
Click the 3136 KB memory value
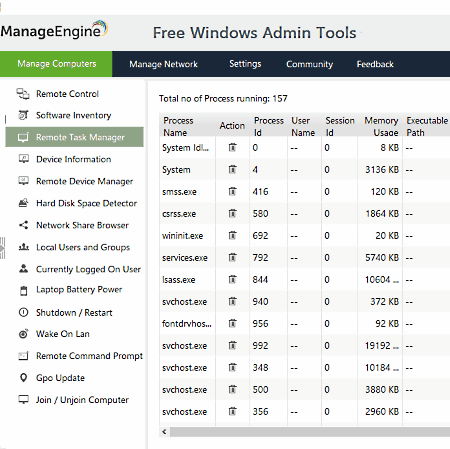(x=382, y=170)
